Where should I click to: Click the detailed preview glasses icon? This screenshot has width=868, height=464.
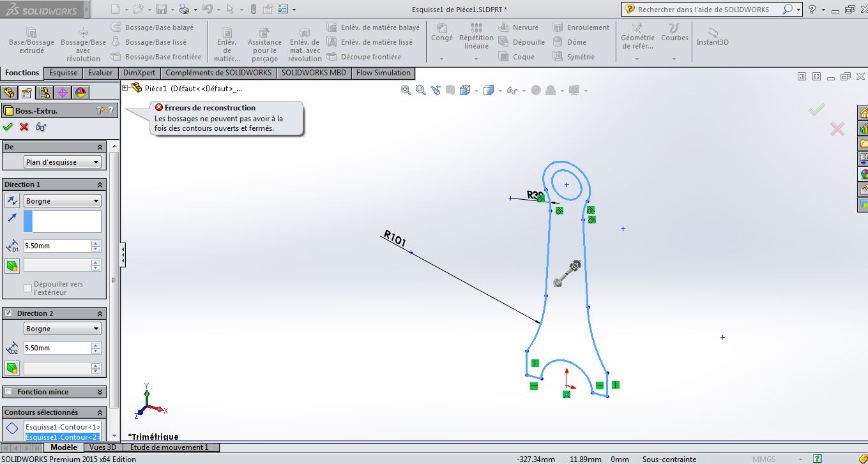point(41,127)
